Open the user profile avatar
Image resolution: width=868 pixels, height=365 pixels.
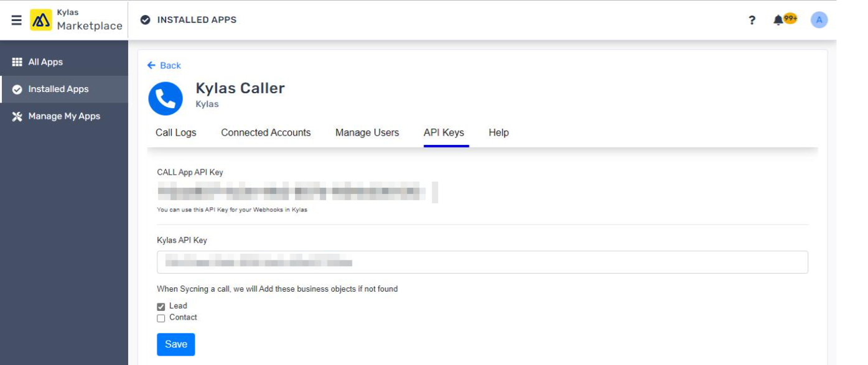pos(819,20)
